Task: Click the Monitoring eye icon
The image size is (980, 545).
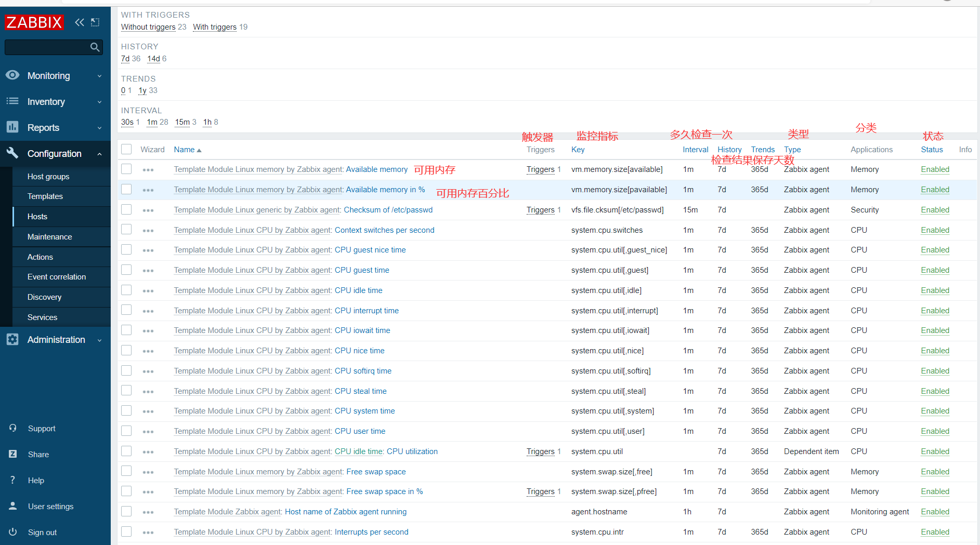Action: (x=12, y=75)
